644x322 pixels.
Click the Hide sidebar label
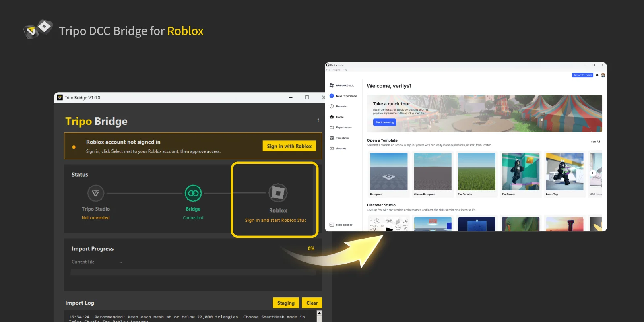[344, 225]
